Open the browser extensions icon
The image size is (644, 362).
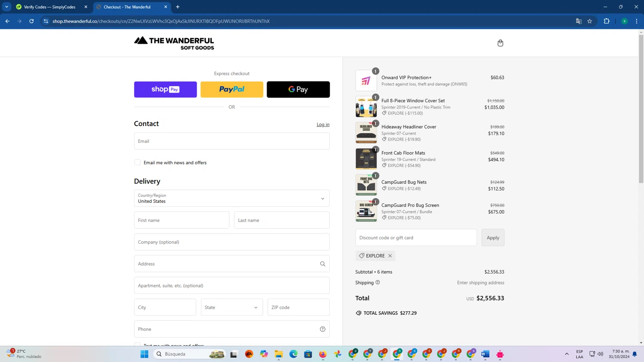tap(607, 21)
